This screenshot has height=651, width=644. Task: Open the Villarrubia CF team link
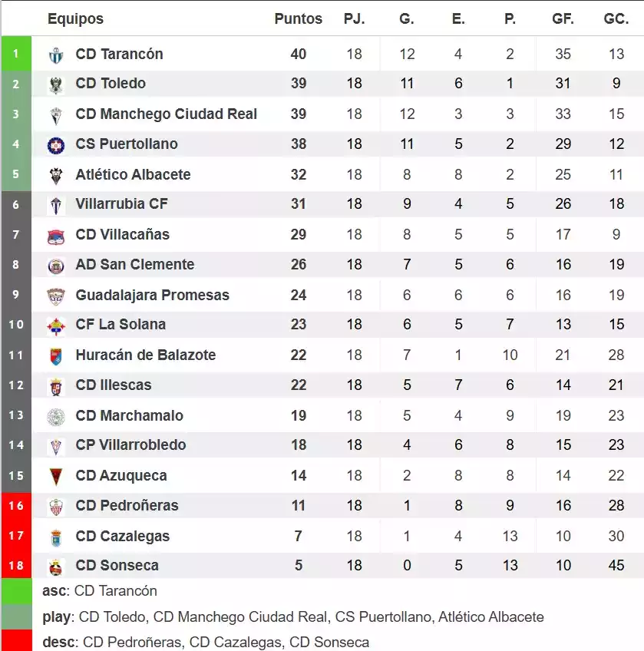pyautogui.click(x=121, y=204)
